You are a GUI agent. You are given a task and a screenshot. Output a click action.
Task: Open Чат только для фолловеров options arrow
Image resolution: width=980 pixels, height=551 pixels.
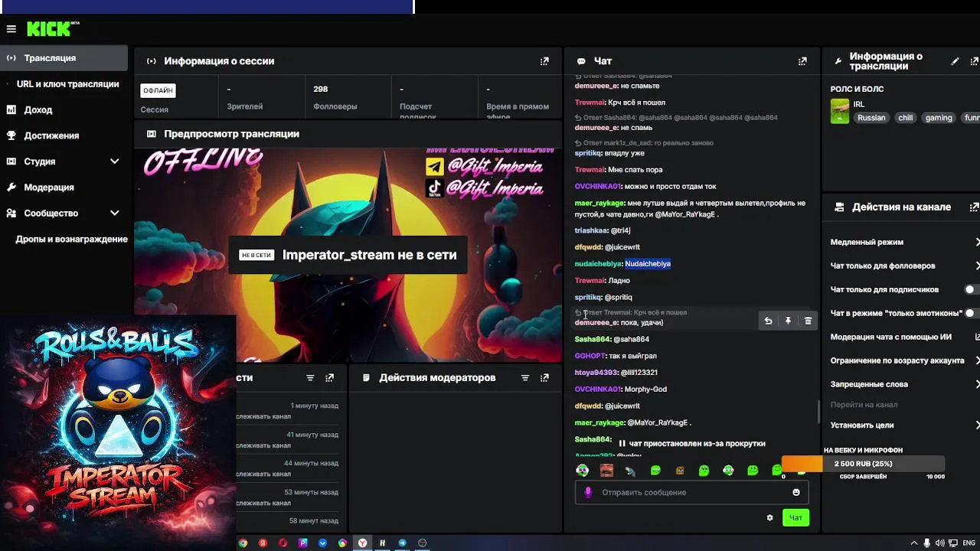click(977, 266)
